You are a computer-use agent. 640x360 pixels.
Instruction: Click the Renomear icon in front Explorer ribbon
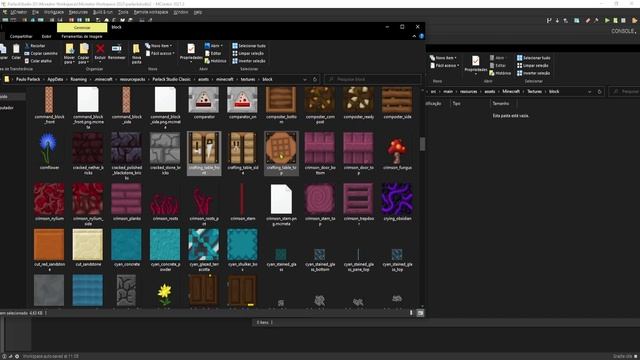point(116,49)
